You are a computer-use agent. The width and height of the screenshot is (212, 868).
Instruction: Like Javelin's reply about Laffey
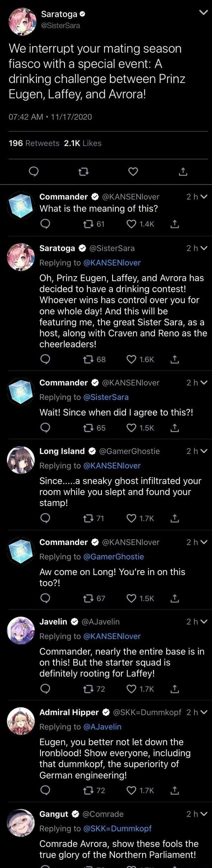132,689
